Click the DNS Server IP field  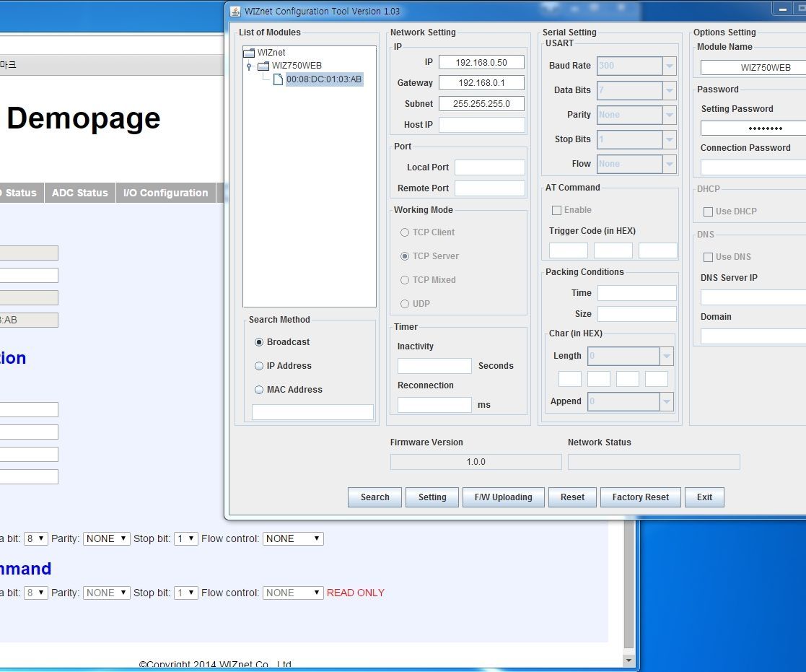coord(753,297)
